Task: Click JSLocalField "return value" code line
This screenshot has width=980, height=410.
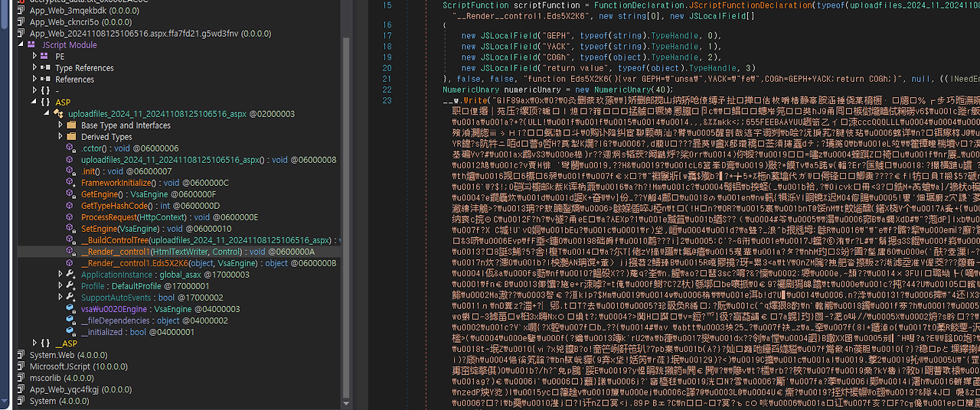Action: pyautogui.click(x=608, y=68)
